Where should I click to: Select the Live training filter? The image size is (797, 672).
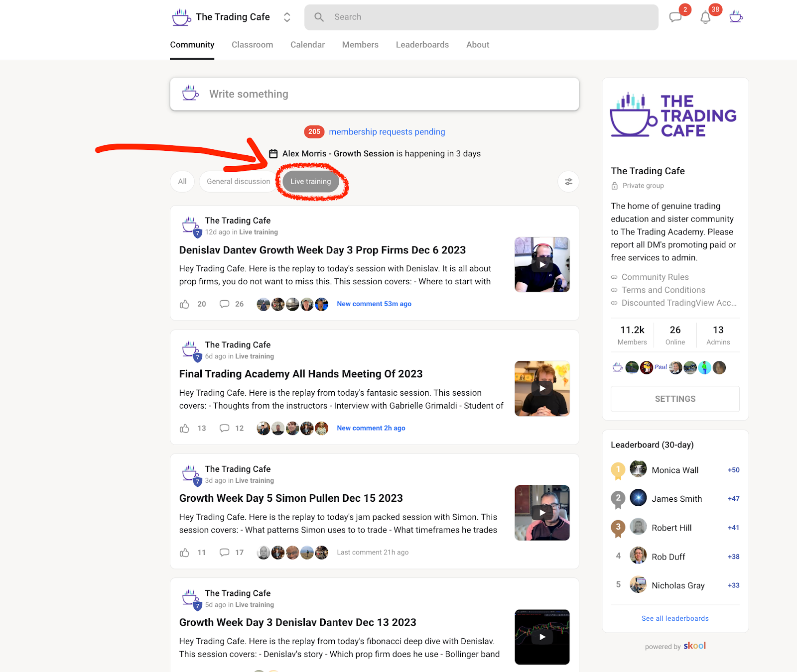point(311,182)
